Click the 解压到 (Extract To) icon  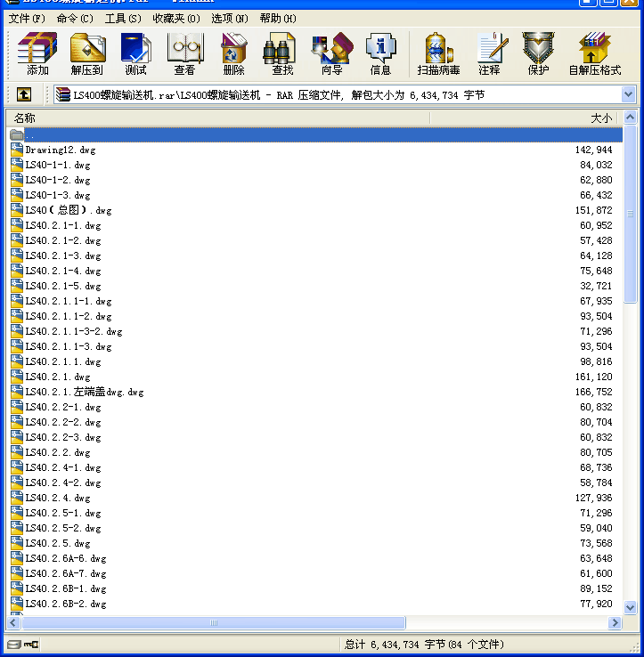click(87, 54)
